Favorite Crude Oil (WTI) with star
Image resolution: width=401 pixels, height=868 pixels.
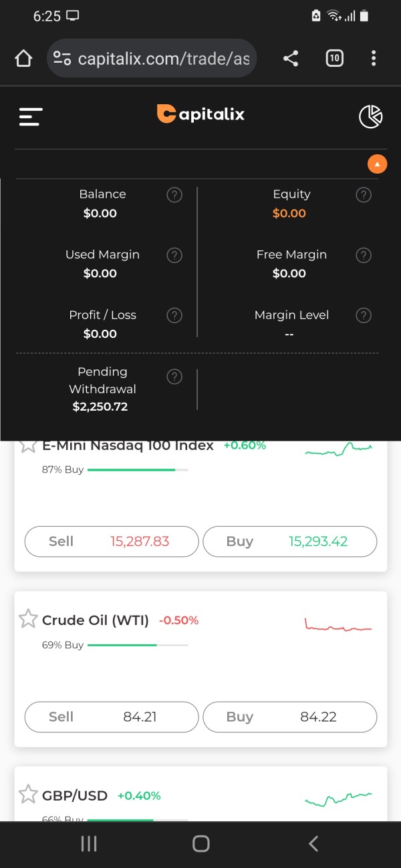point(28,620)
